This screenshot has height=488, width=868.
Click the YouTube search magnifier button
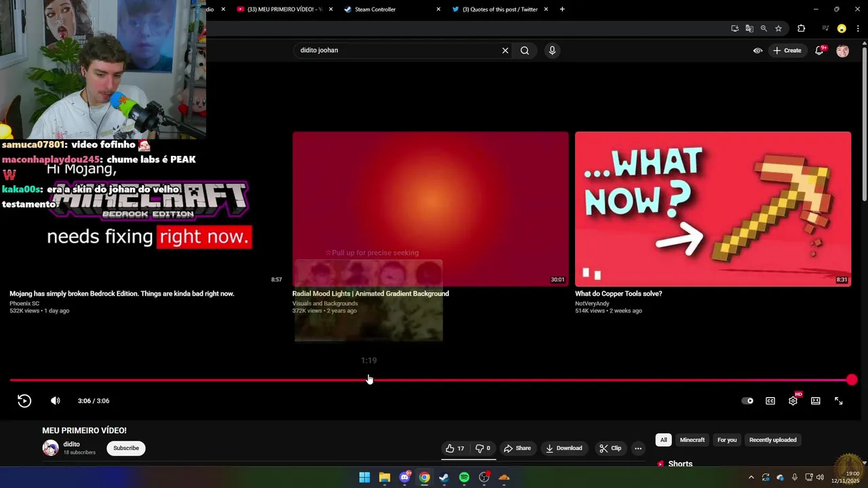[x=525, y=50]
